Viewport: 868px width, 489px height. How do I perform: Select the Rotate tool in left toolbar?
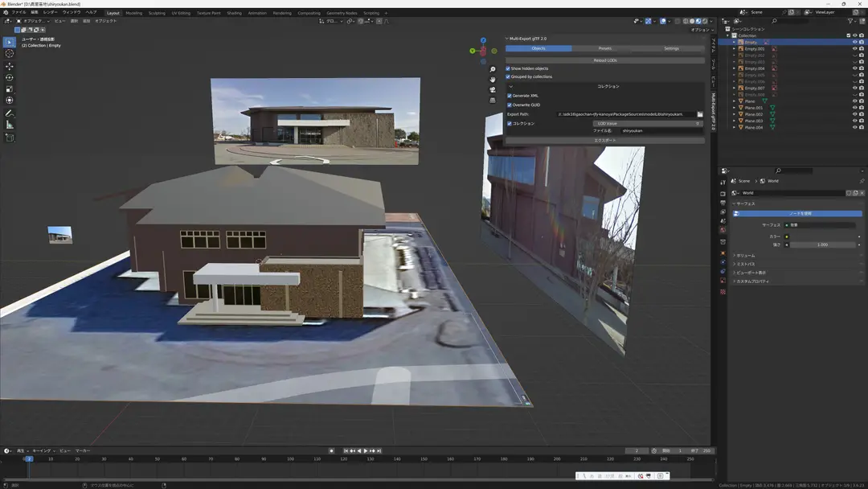[10, 77]
